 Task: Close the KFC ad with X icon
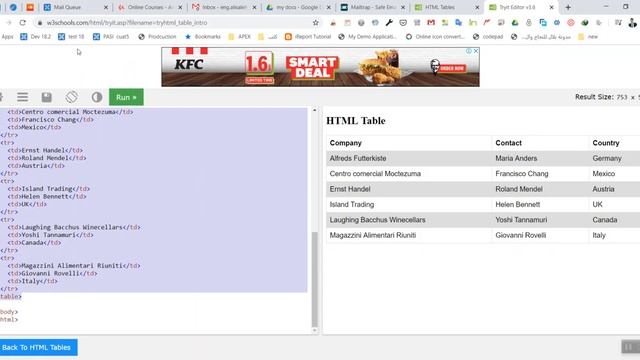tap(476, 51)
